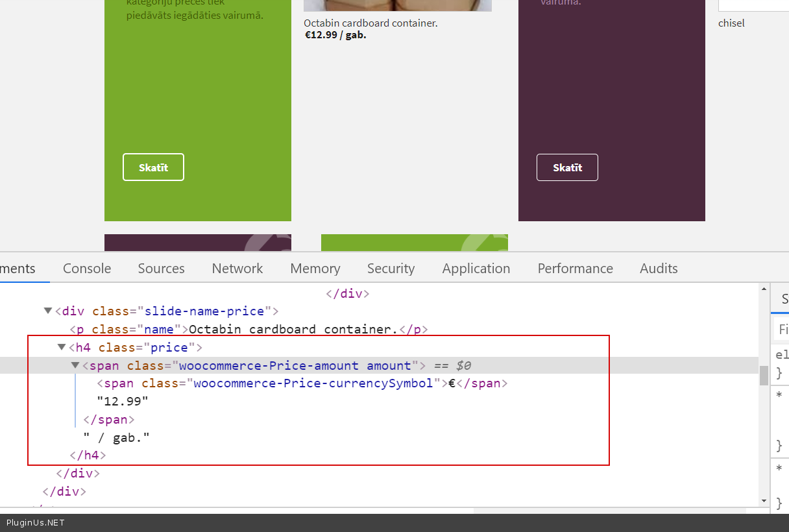
Task: Switch to the Performance tab
Action: click(x=575, y=269)
